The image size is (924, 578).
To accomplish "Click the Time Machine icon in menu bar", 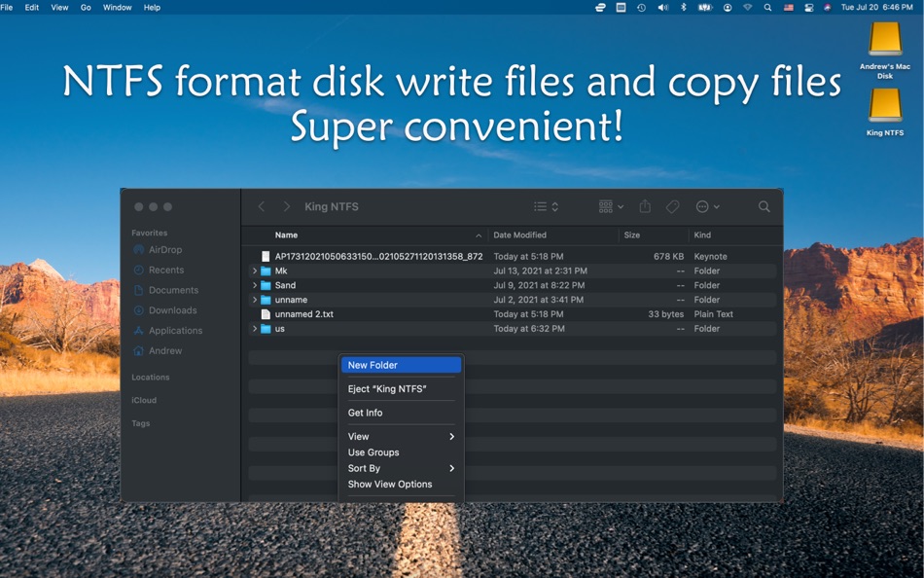I will [x=641, y=8].
